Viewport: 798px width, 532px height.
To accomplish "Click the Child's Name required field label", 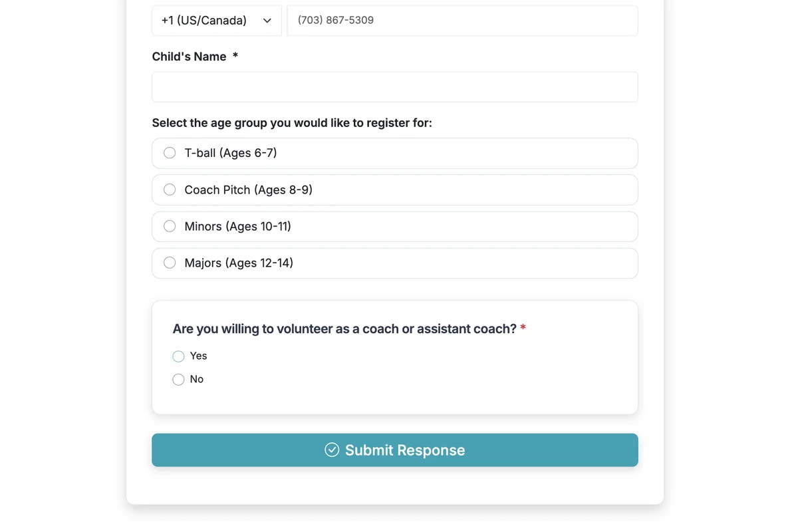I will point(188,57).
